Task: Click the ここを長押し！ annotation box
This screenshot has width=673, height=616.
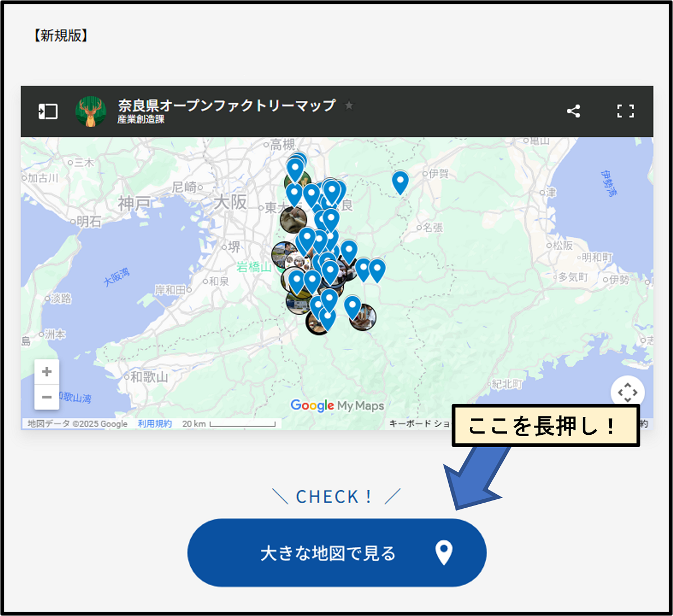Action: pyautogui.click(x=545, y=425)
